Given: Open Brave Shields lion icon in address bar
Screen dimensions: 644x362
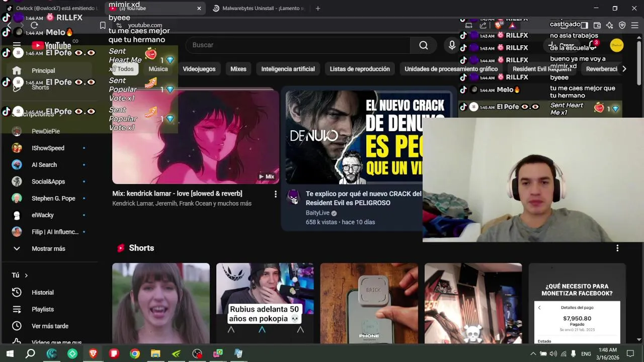Looking at the screenshot, I should click(x=499, y=25).
